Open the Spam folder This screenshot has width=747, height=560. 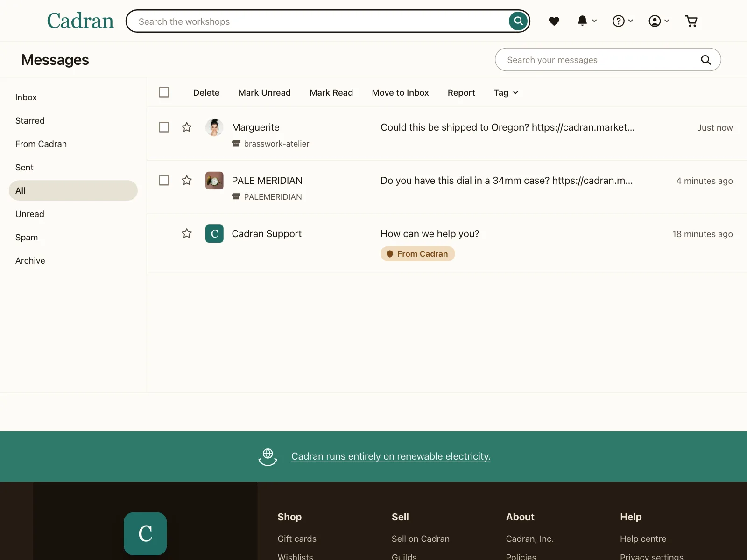point(73,238)
